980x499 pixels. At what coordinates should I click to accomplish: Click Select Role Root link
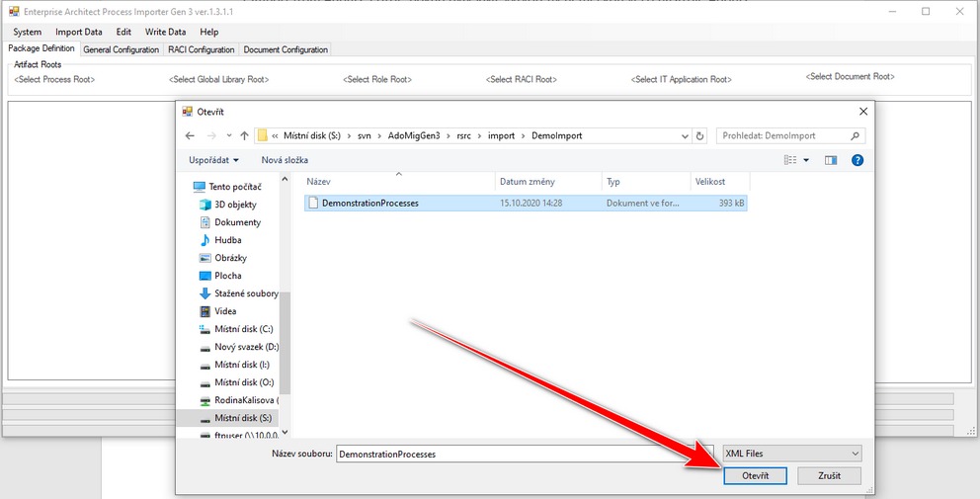(x=377, y=79)
